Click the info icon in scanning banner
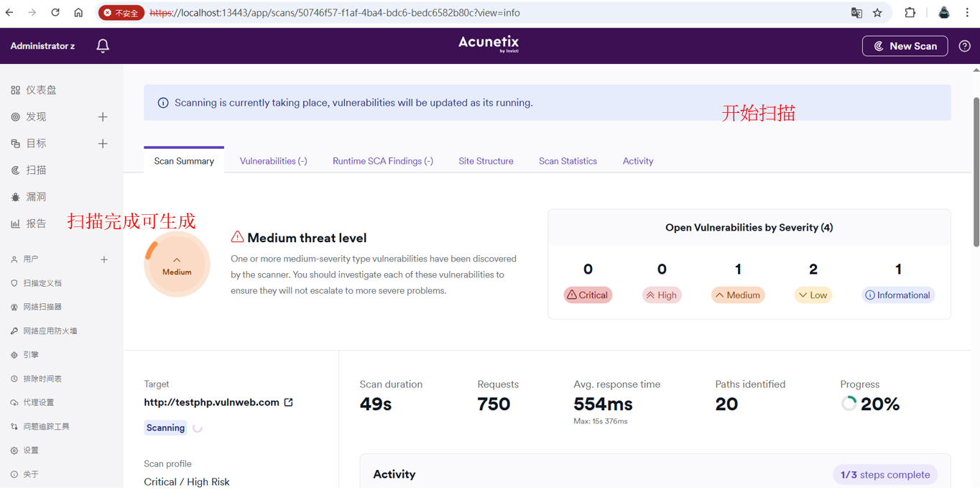Viewport: 980px width, 503px height. coord(163,103)
